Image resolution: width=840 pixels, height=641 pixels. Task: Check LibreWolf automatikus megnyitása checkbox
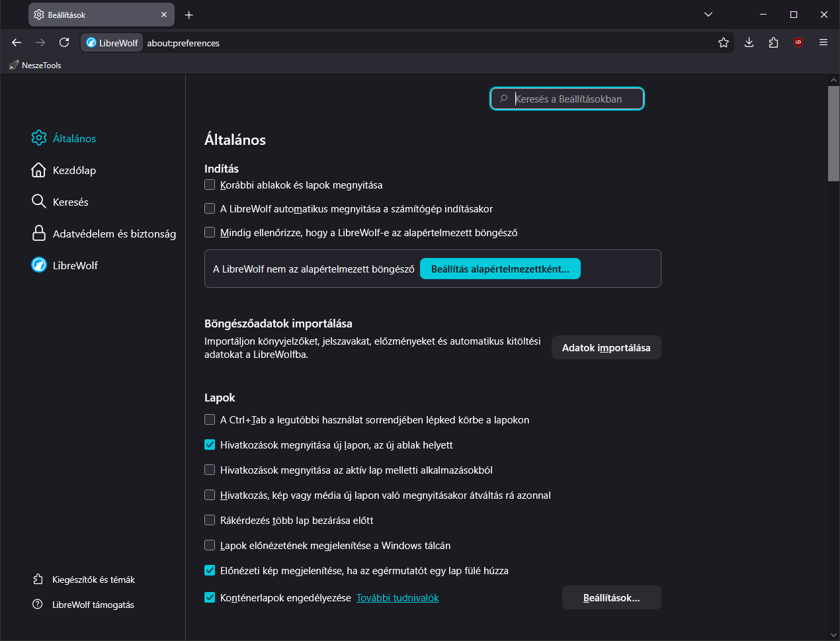[x=210, y=208]
